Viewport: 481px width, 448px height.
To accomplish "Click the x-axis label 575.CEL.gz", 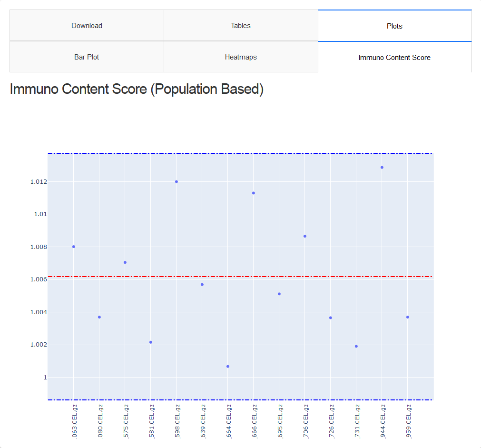I will [x=126, y=421].
